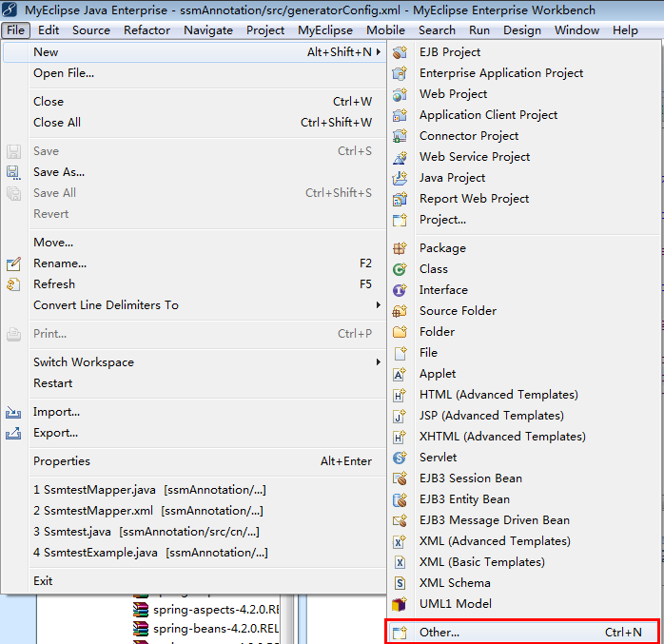Expand the Switch Workspace submenu
This screenshot has width=664, height=644.
(x=379, y=362)
